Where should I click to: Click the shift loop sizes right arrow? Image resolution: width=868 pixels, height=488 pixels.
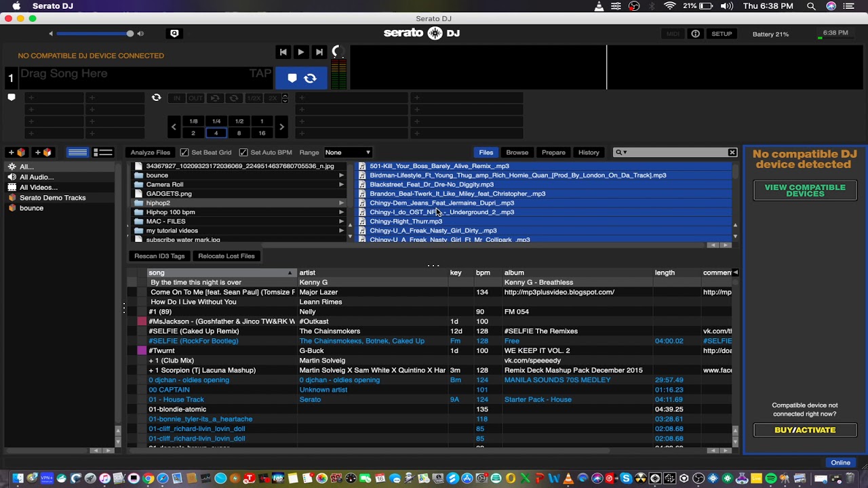click(x=281, y=127)
